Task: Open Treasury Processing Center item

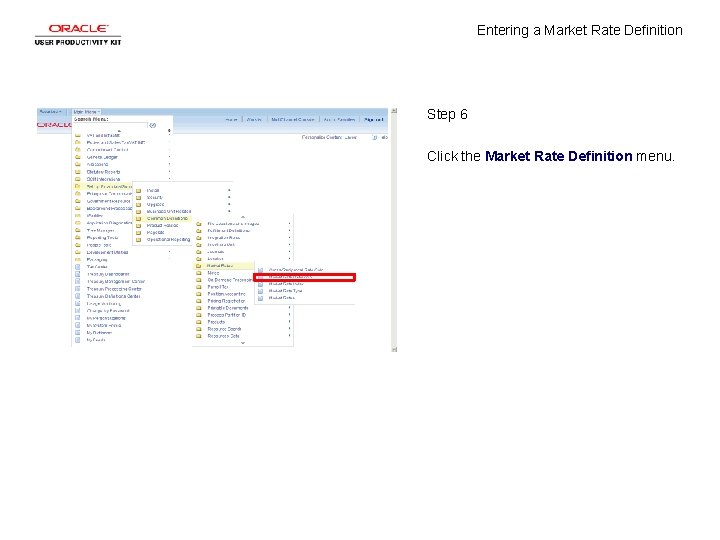Action: (x=114, y=289)
